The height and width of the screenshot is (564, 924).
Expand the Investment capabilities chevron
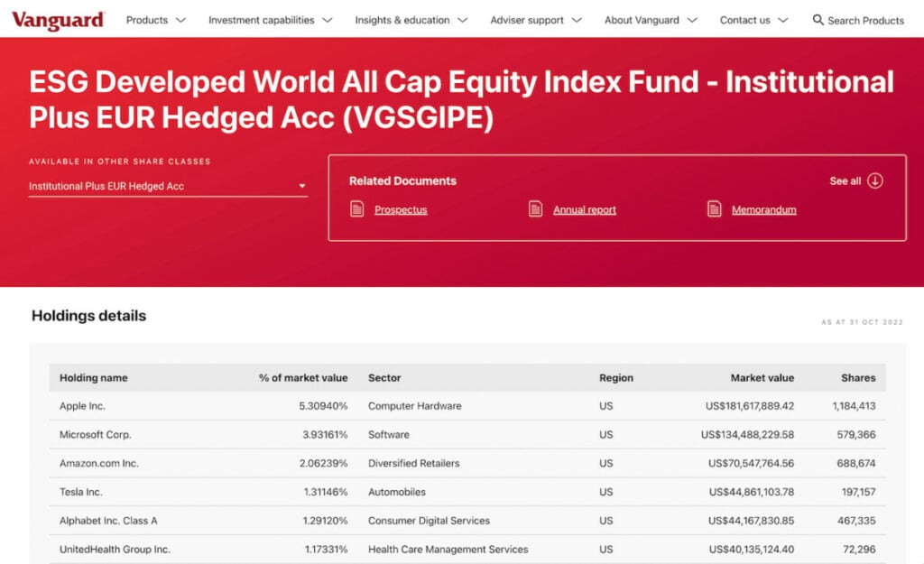(328, 20)
